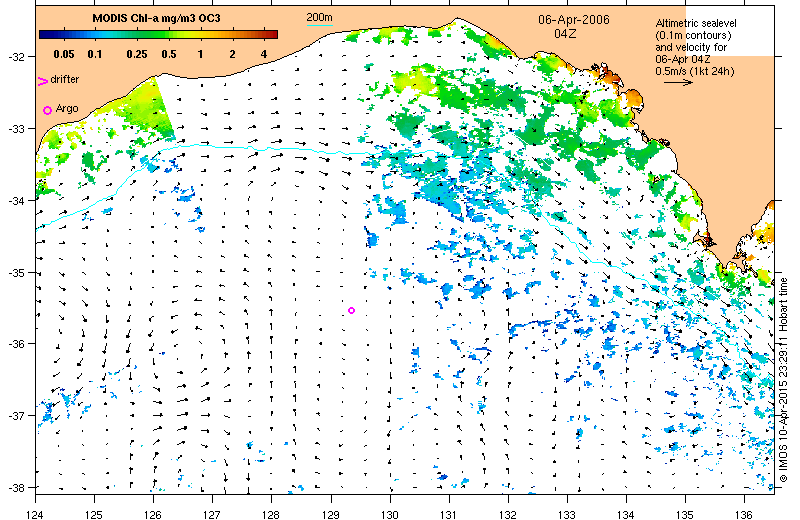Click the "200m" contour label
Screen dimensions: 800x520
point(319,18)
